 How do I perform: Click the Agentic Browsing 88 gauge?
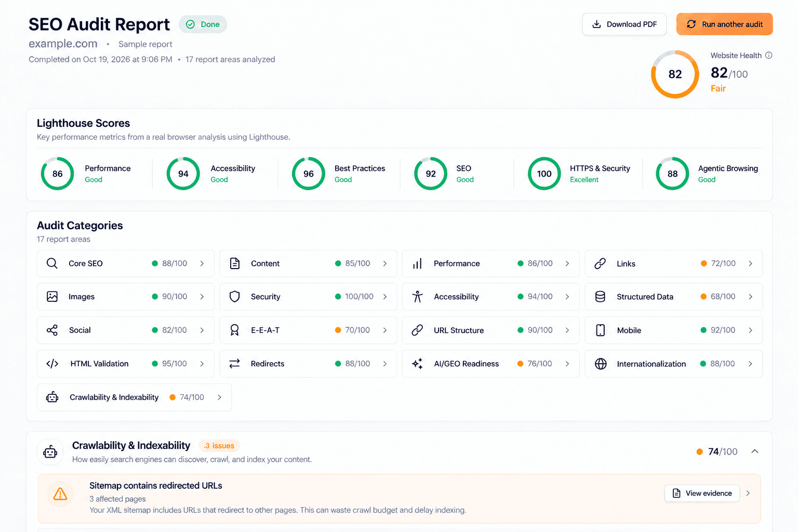tap(673, 174)
